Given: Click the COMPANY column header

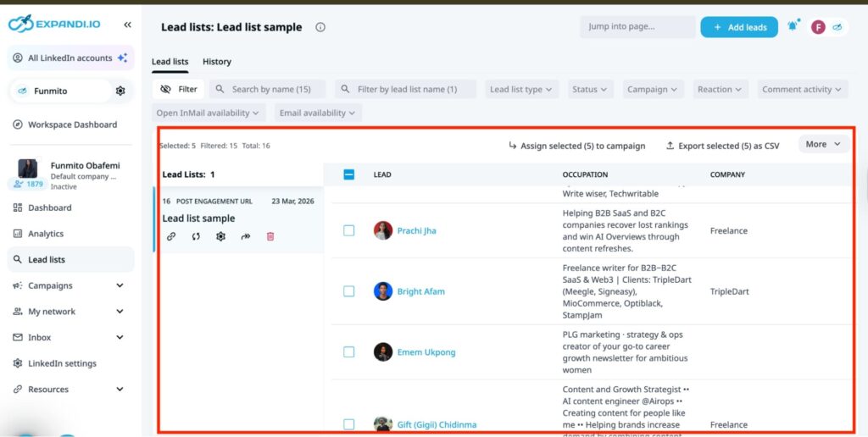Looking at the screenshot, I should 727,174.
